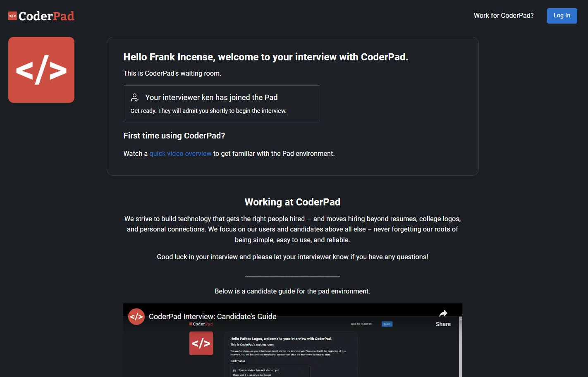
Task: Click the channel avatar on the embedded video
Action: coord(137,316)
